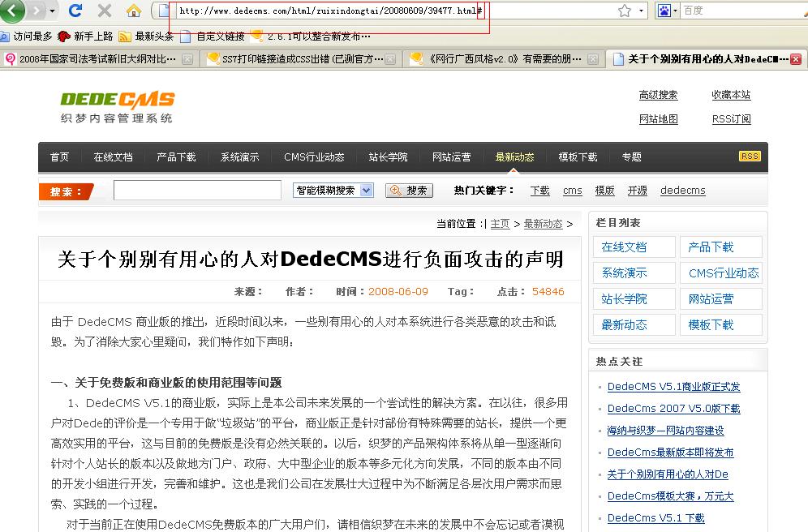Image resolution: width=808 pixels, height=532 pixels.
Task: Click the DedeCMS logo
Action: [x=118, y=107]
